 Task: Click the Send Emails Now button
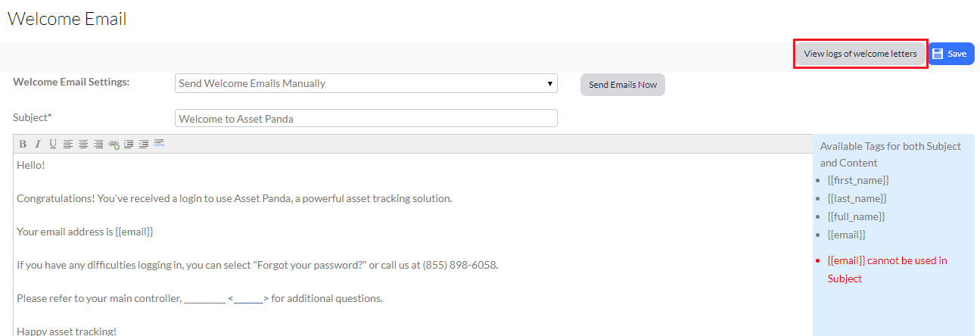coord(623,85)
